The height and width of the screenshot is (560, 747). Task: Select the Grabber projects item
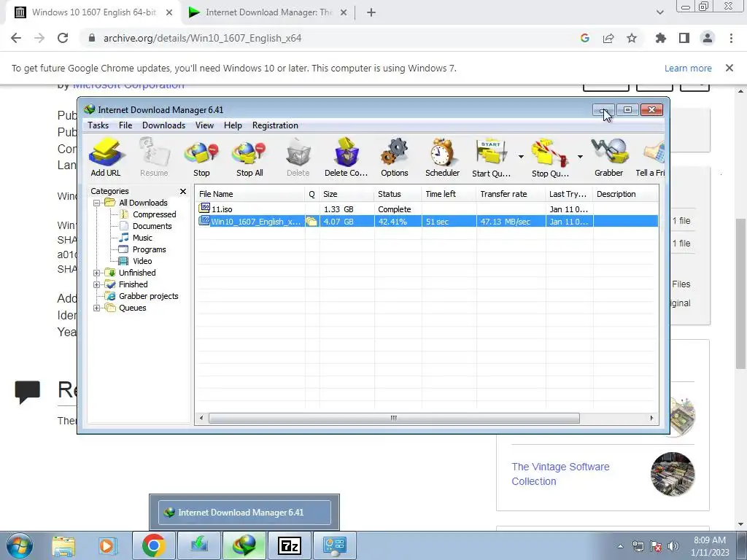pyautogui.click(x=148, y=296)
